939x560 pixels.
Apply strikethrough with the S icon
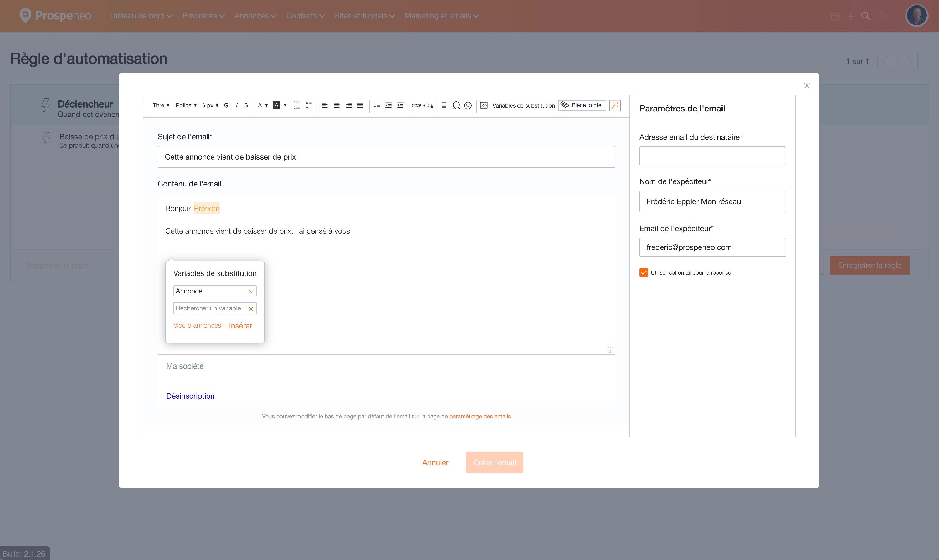[x=246, y=106]
